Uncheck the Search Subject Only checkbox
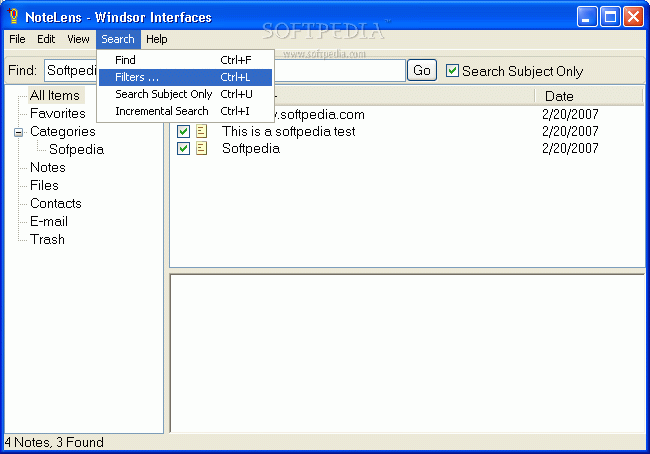This screenshot has height=454, width=650. coord(452,71)
